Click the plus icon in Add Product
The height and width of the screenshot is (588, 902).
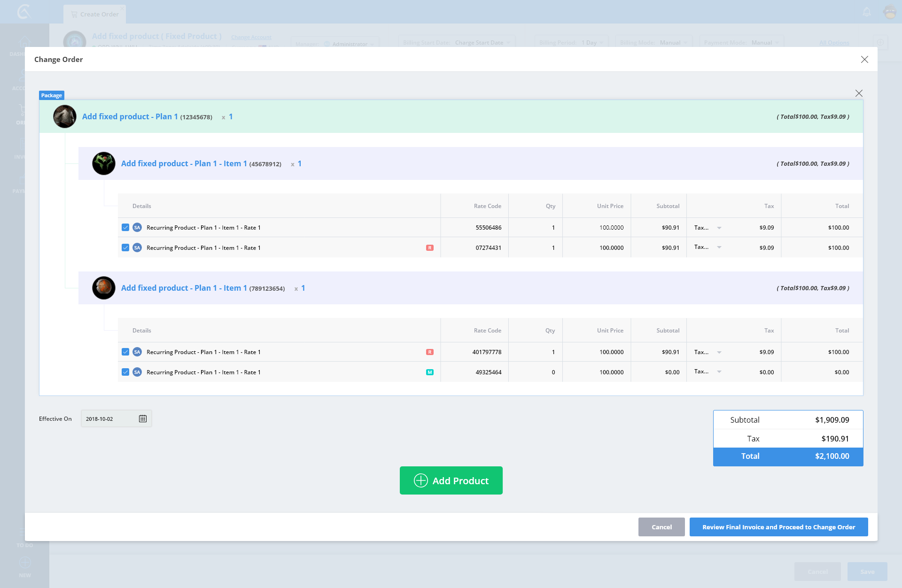(x=420, y=480)
